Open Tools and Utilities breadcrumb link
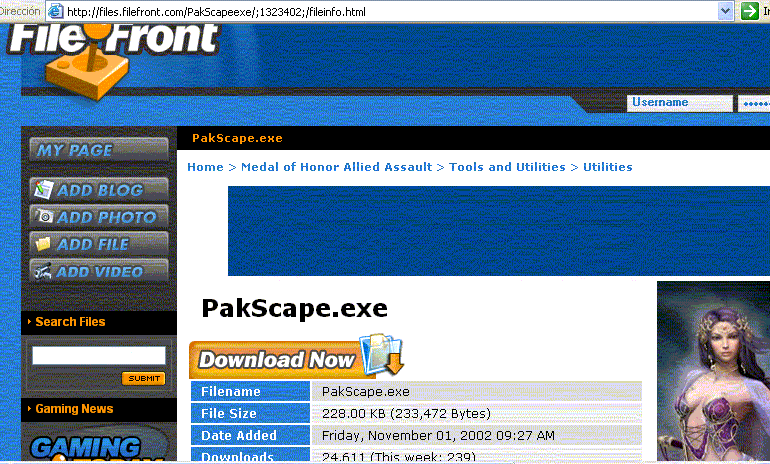770x464 pixels. [x=507, y=167]
